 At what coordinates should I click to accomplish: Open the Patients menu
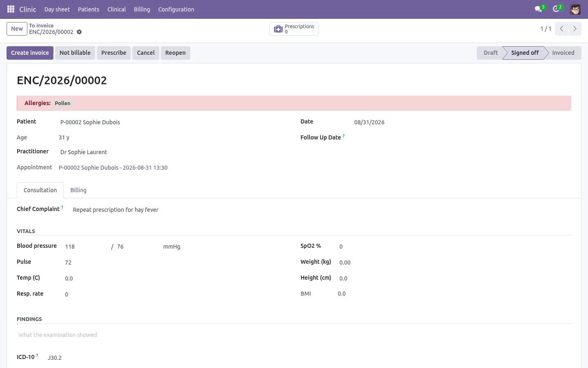(89, 9)
